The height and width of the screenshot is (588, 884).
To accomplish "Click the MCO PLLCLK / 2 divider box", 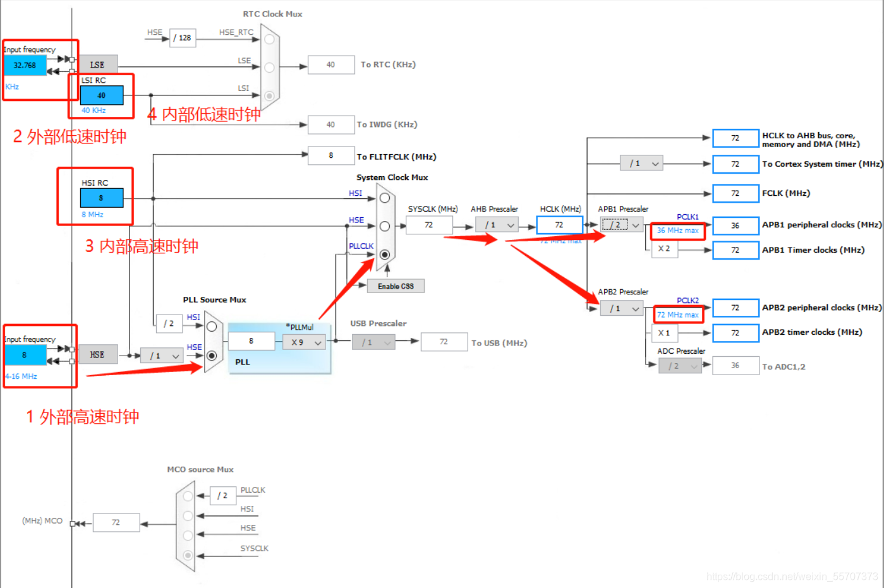I will coord(222,496).
